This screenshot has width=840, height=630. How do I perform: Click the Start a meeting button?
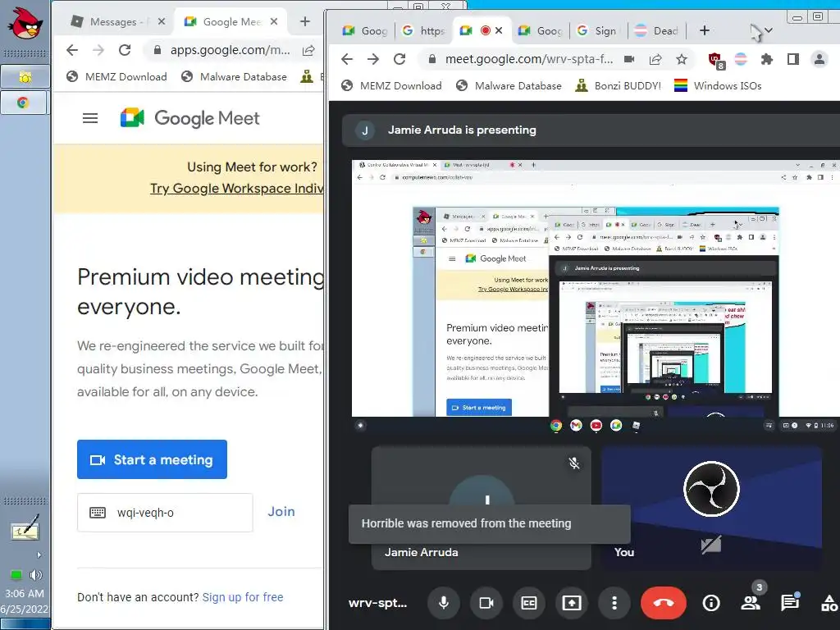pos(152,459)
